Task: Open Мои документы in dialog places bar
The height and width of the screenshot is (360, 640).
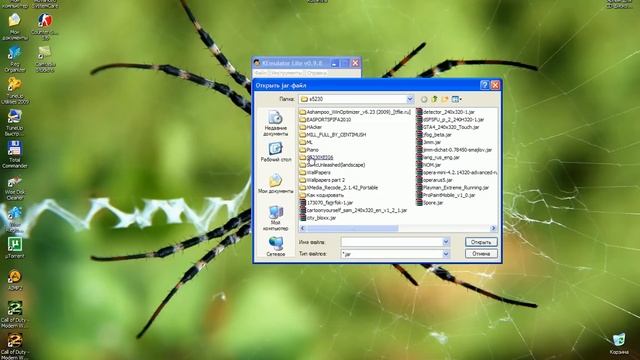Action: coord(276,183)
